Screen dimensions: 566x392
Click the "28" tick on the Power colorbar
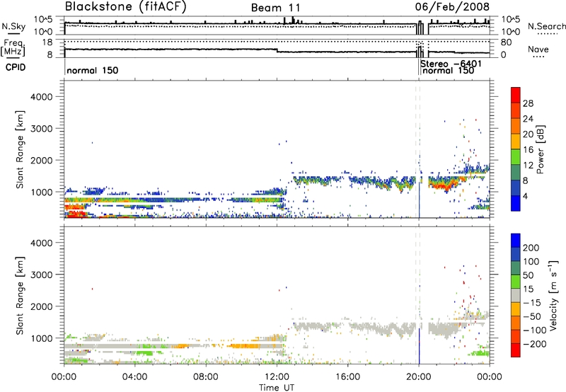coord(528,103)
